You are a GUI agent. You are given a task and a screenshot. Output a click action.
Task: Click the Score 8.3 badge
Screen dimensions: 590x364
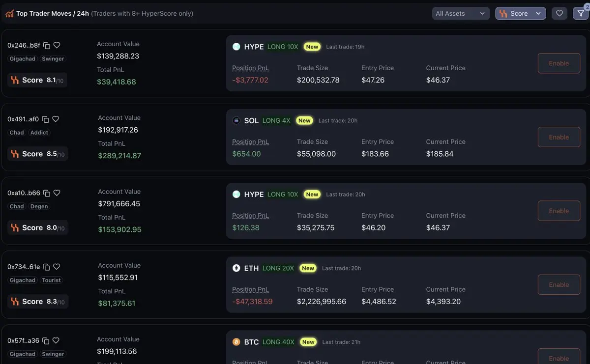point(37,301)
